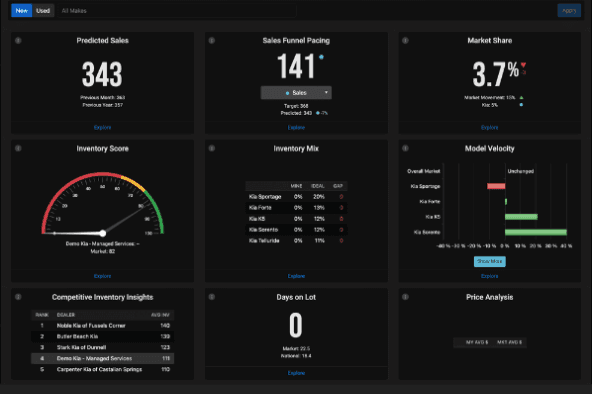Click the GAP column header in Inventory Mix
Screen dimensions: 592x394
click(338, 186)
